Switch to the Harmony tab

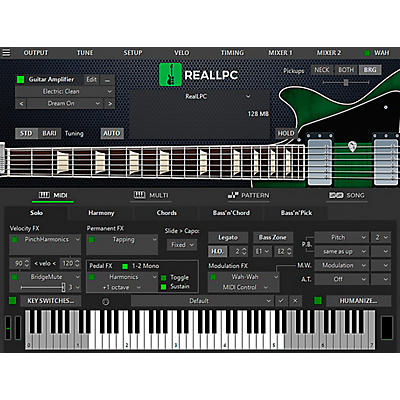[101, 213]
